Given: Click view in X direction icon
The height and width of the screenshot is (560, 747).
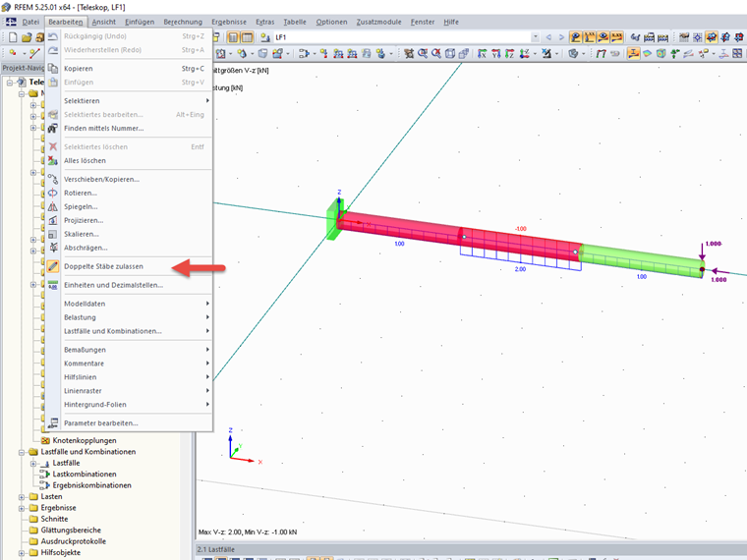Looking at the screenshot, I should pos(483,53).
